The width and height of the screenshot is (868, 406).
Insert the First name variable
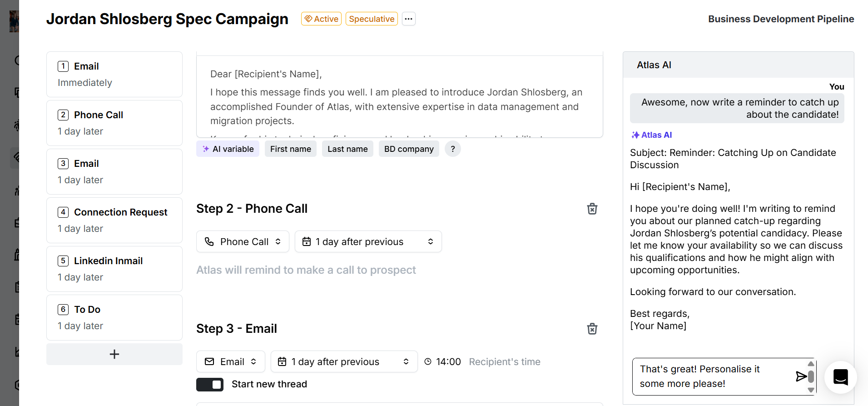pos(291,149)
